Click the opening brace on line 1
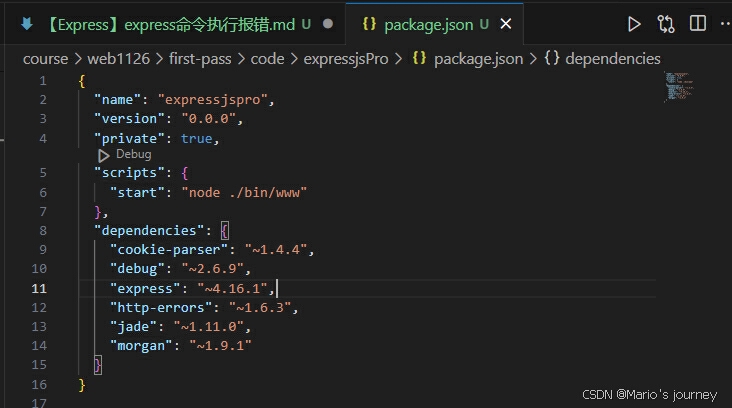732x408 pixels. 82,81
